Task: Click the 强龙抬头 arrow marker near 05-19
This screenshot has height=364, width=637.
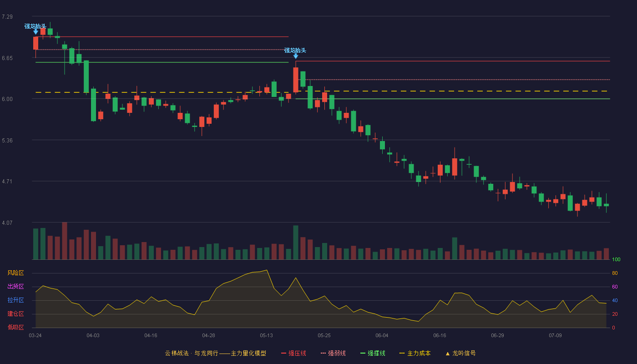Action: tap(296, 56)
